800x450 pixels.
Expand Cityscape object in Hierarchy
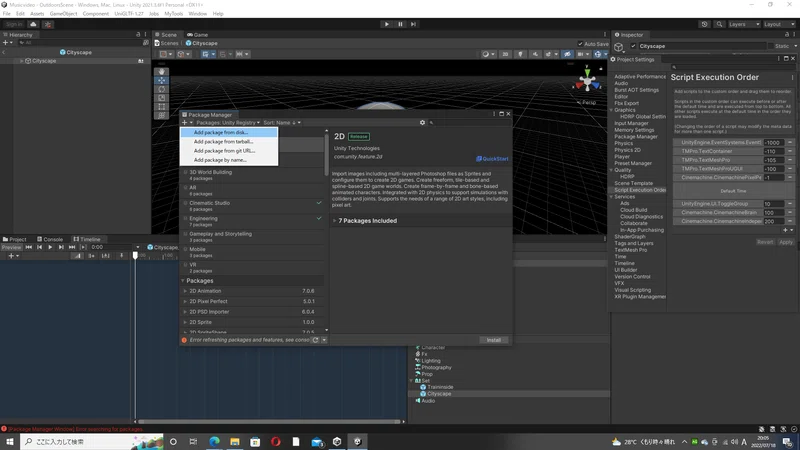[x=21, y=61]
